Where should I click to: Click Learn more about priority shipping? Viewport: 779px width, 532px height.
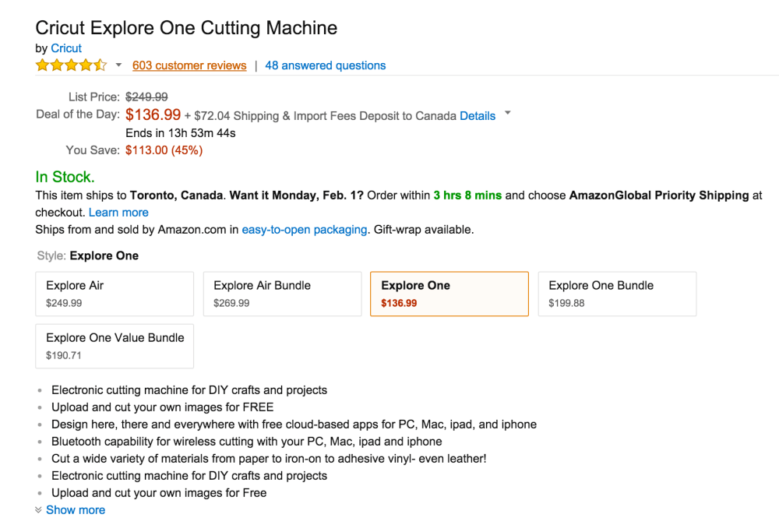(x=118, y=213)
